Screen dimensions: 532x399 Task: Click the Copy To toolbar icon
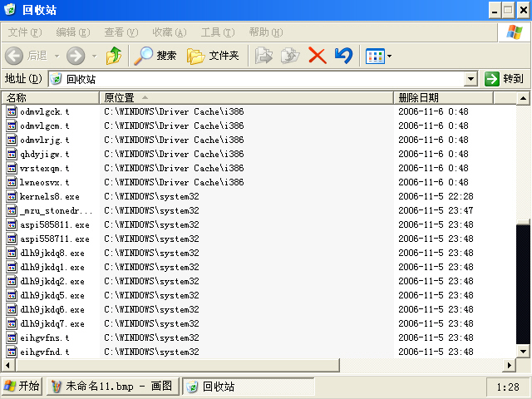[290, 56]
